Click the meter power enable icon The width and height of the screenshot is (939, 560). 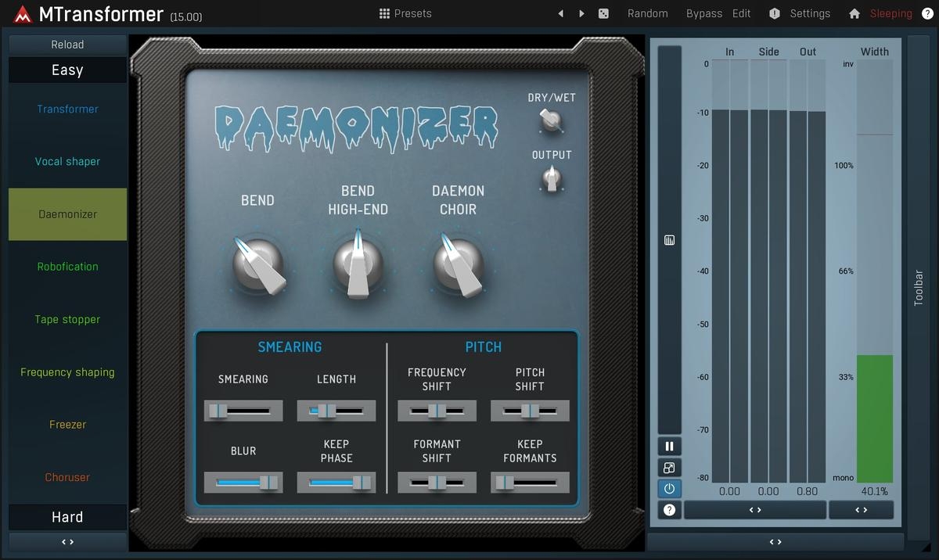click(x=669, y=489)
